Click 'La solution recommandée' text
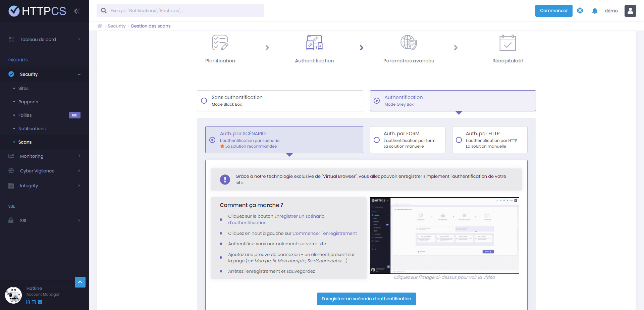Viewport: 644px width, 310px height. click(251, 146)
